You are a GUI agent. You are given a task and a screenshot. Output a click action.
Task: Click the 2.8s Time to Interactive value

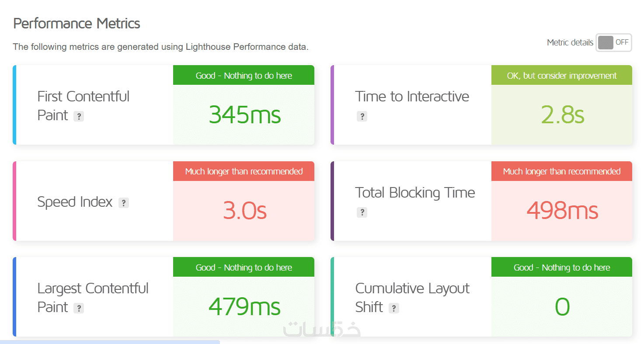(x=562, y=115)
